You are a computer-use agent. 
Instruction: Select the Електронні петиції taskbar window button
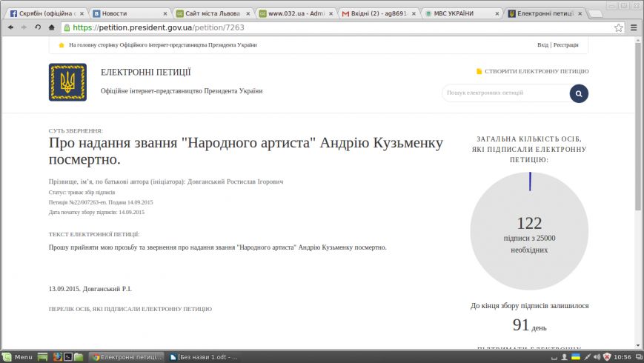(127, 357)
